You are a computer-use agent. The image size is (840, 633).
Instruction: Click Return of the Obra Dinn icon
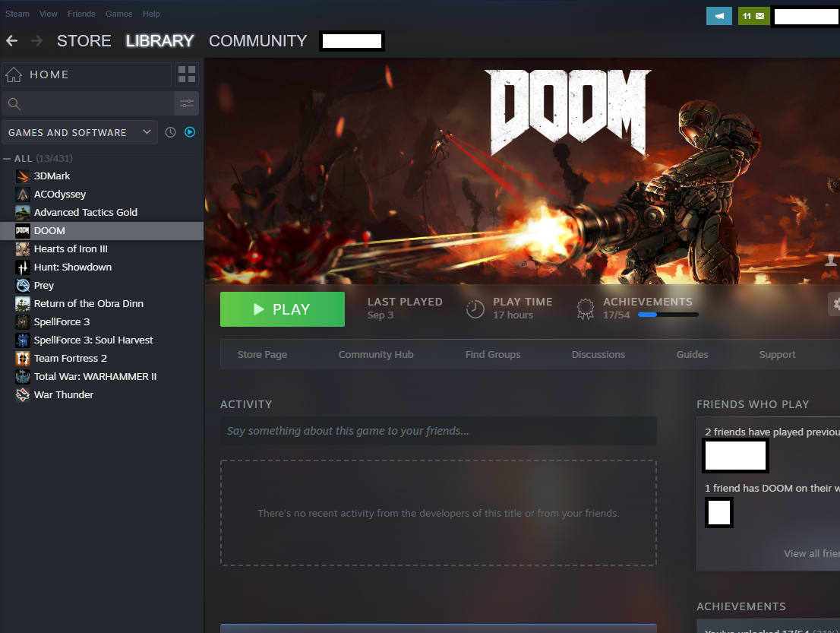[23, 303]
